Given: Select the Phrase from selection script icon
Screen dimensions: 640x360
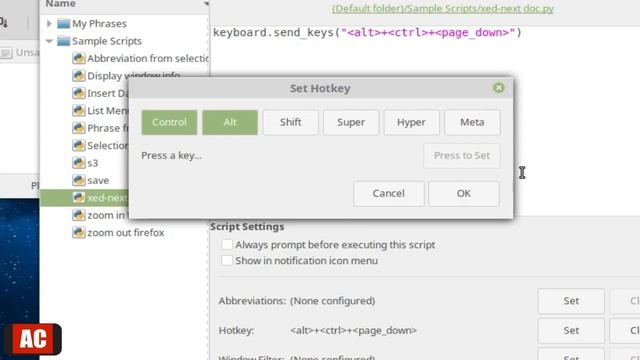Looking at the screenshot, I should [x=79, y=128].
